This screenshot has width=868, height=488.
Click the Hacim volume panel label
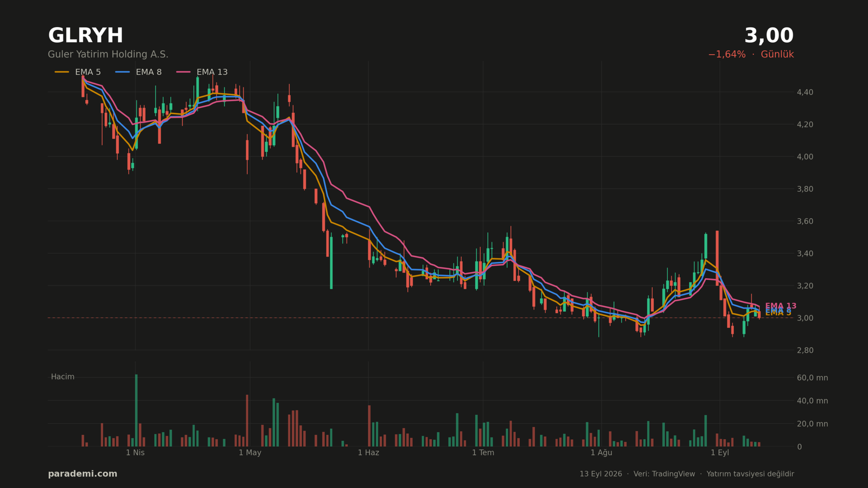pos(62,377)
